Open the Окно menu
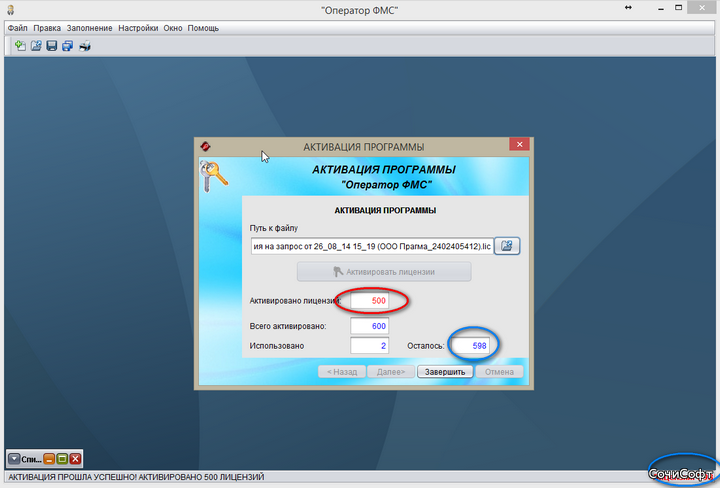Image resolution: width=720 pixels, height=488 pixels. [x=173, y=28]
